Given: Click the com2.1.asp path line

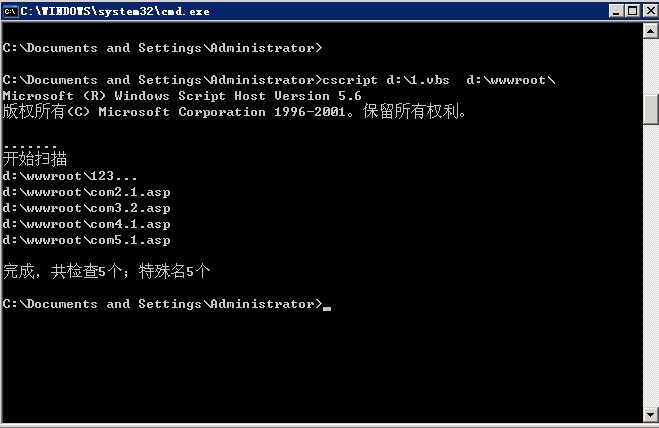Looking at the screenshot, I should coord(87,192).
